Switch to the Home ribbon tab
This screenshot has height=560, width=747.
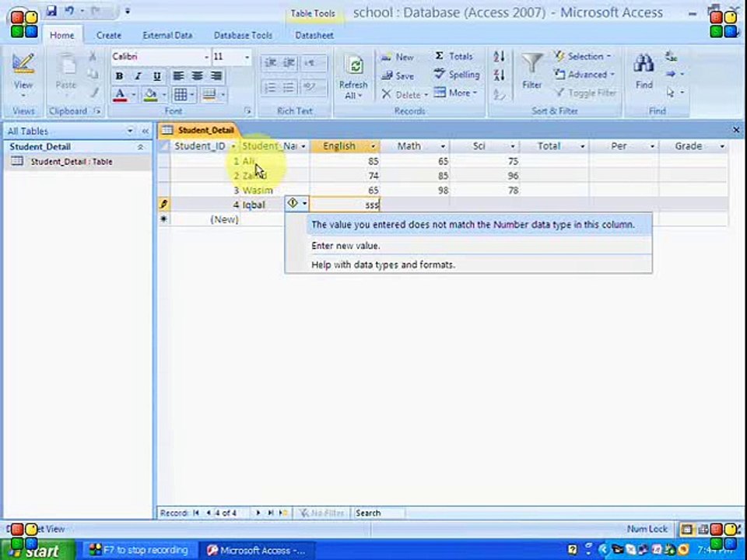62,35
